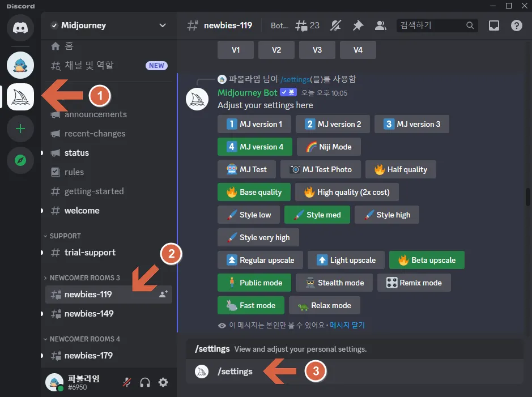Viewport: 532px width, 397px height.
Task: Click the V3 variation button
Action: pyautogui.click(x=317, y=50)
